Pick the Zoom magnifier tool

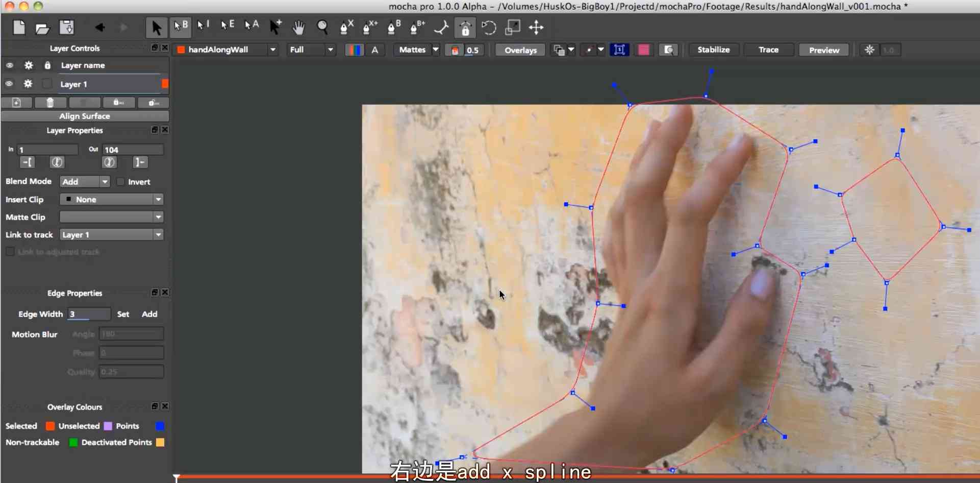click(x=322, y=28)
